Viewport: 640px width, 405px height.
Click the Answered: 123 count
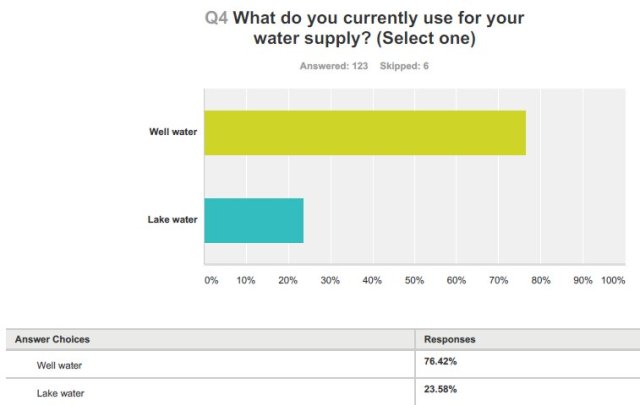(335, 66)
